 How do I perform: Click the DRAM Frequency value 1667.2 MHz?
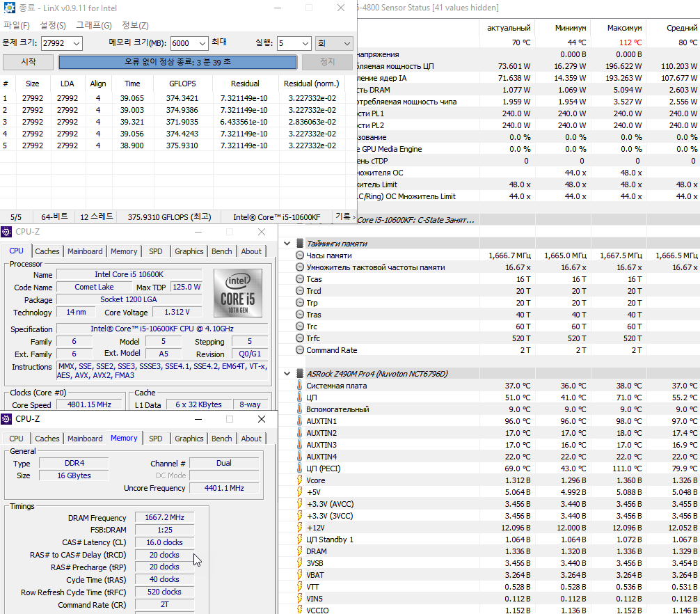[164, 517]
